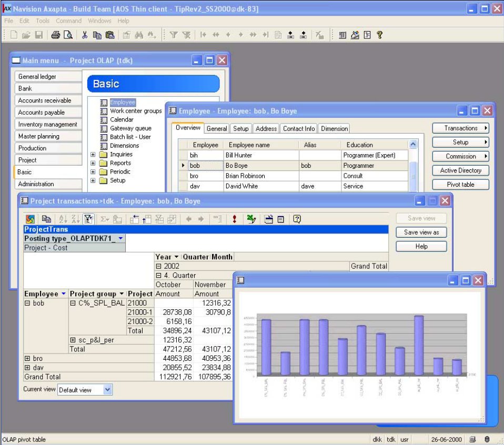
Task: Open the Employee field dropdown in pivot table
Action: [64, 294]
